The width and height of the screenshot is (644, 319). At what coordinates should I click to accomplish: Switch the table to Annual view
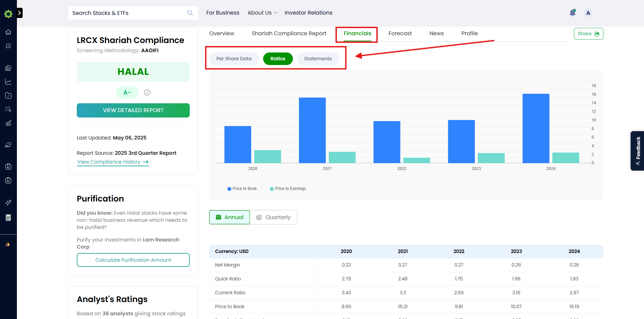[x=230, y=217]
